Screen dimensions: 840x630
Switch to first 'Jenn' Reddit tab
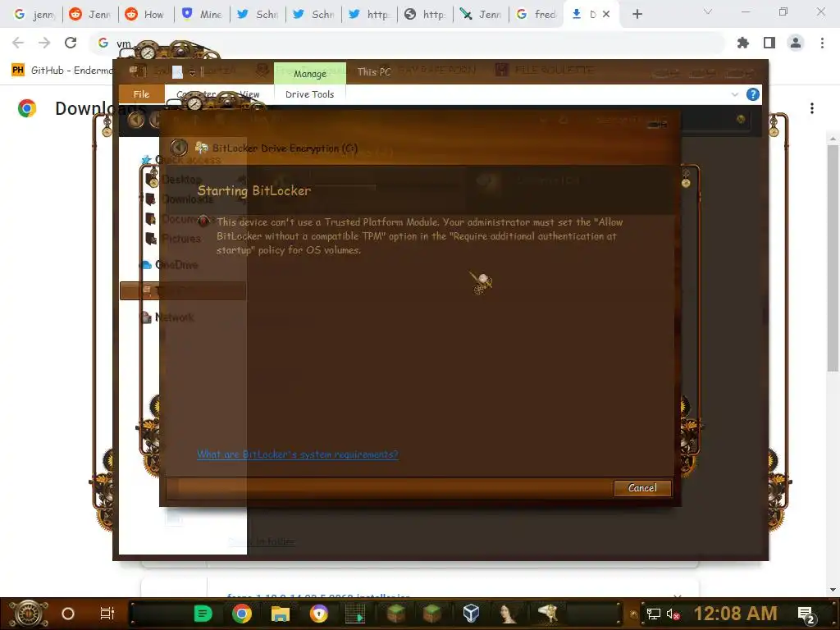click(90, 15)
